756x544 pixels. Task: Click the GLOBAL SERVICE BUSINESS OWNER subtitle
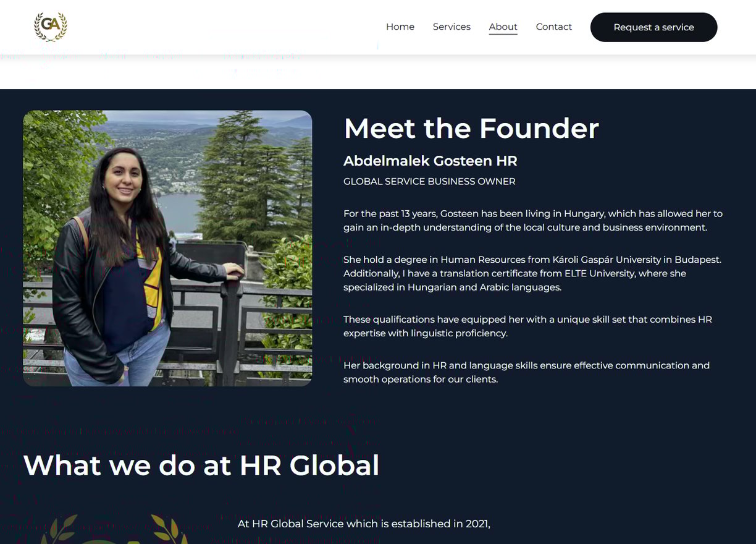coord(429,182)
